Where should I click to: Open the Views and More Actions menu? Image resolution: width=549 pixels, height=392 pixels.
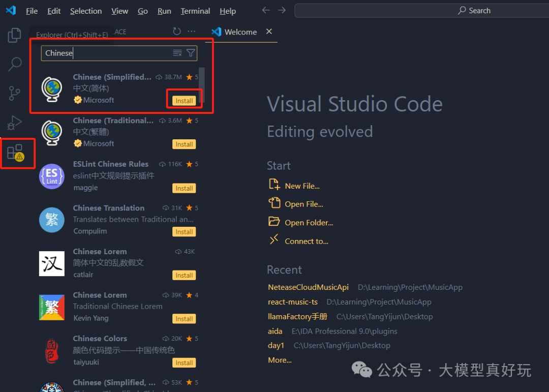(192, 31)
